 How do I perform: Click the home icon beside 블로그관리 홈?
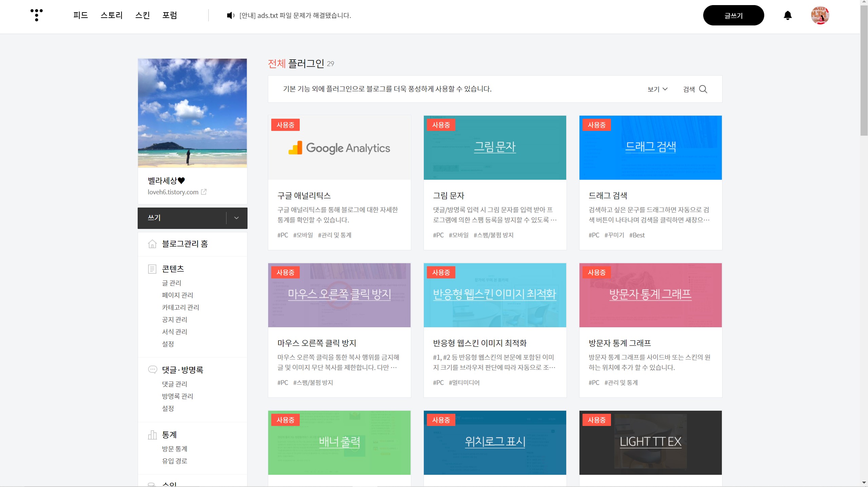(x=152, y=244)
